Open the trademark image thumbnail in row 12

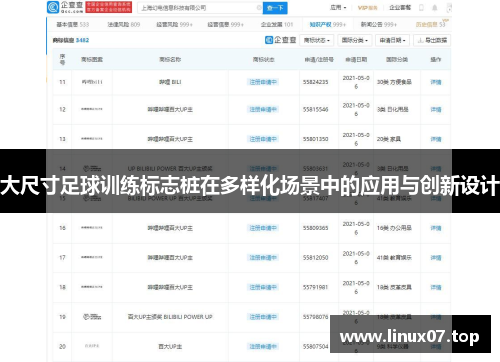92,109
